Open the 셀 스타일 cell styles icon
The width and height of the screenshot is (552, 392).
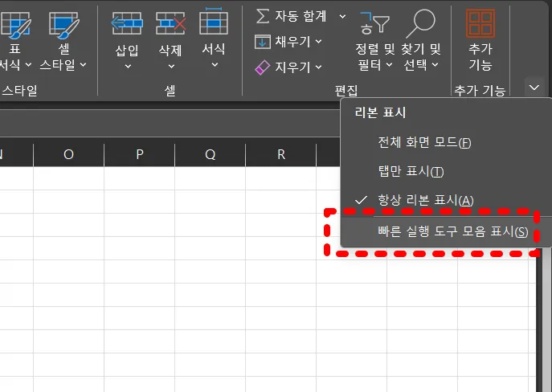click(63, 25)
